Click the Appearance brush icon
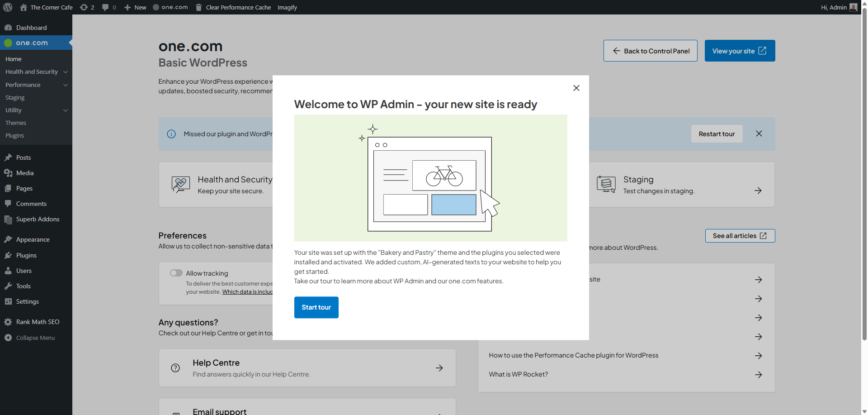The height and width of the screenshot is (415, 868). pyautogui.click(x=8, y=239)
